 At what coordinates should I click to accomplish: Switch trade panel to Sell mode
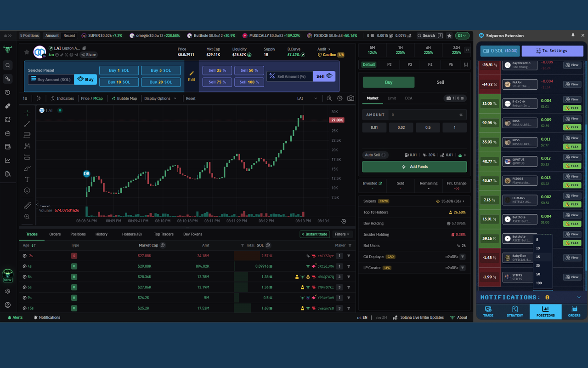point(440,82)
